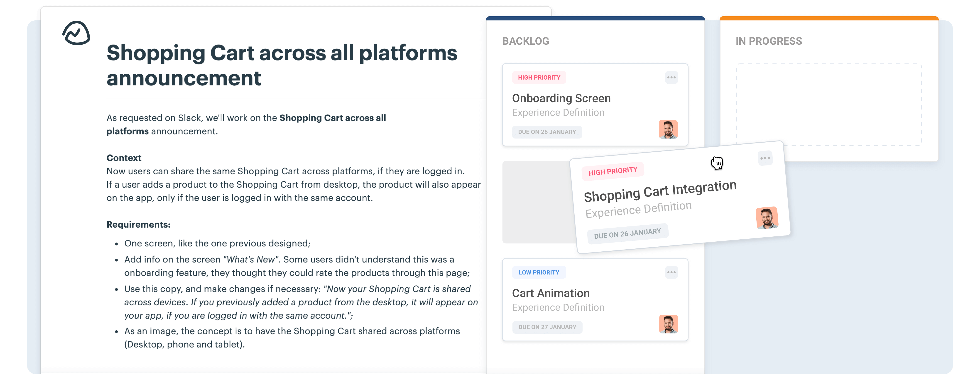The image size is (980, 374).
Task: Click assignee avatar on Onboarding Screen card
Action: (x=668, y=130)
